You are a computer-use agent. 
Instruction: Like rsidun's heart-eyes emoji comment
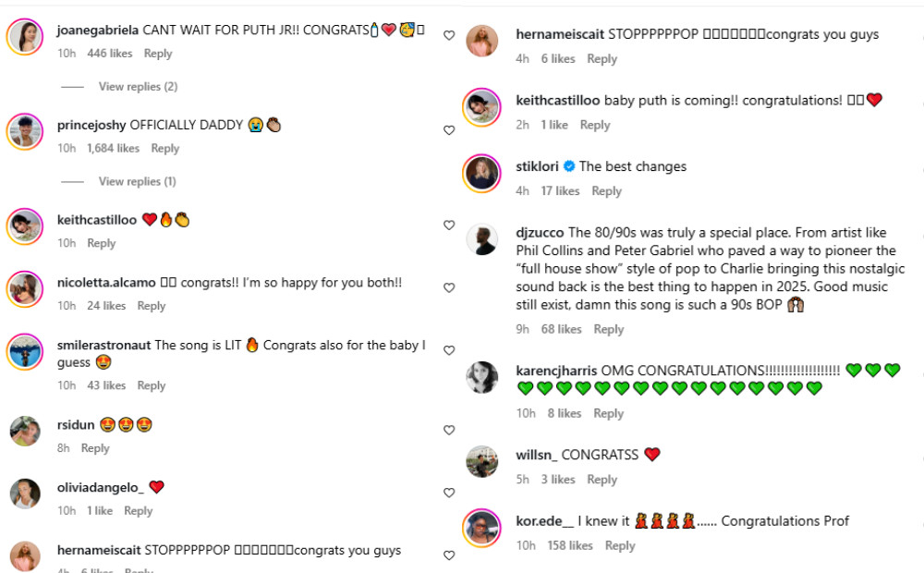pos(449,431)
